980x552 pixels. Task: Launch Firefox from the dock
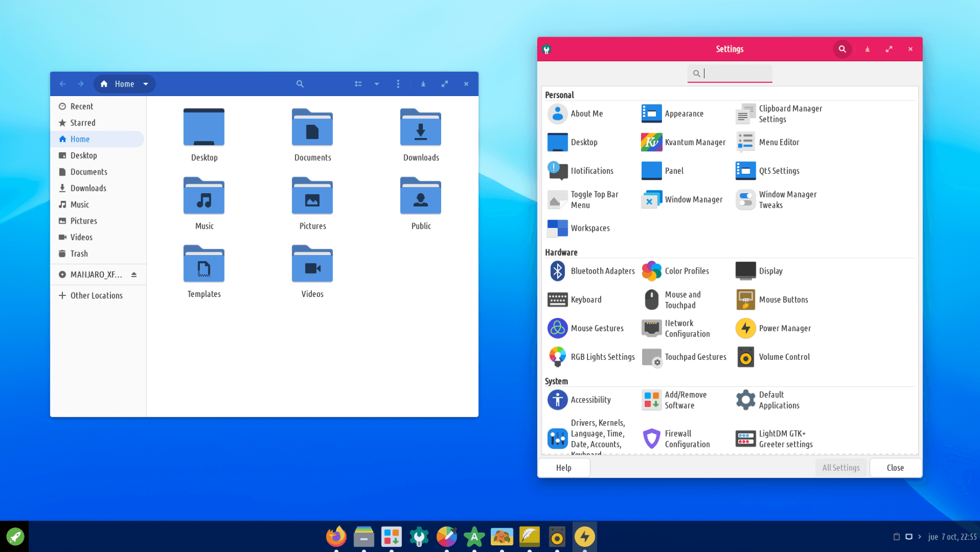336,537
